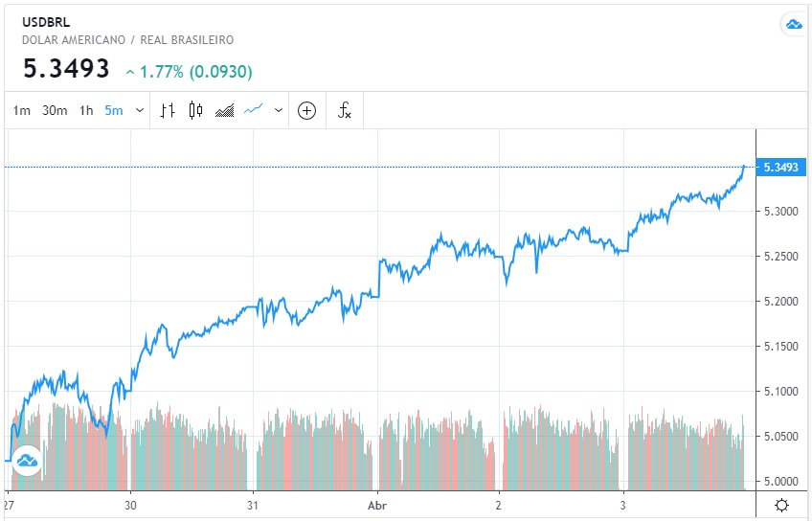Expand the chart style dropdown arrow
This screenshot has height=521, width=812.
pos(279,110)
